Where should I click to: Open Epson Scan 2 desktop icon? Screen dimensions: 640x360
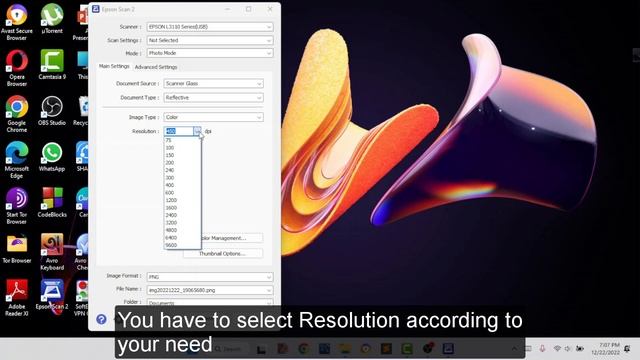click(x=52, y=294)
